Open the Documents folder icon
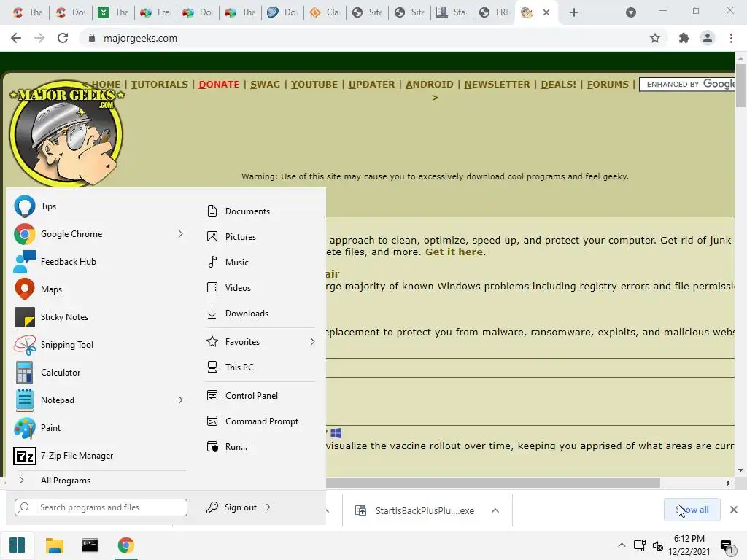 coord(212,211)
